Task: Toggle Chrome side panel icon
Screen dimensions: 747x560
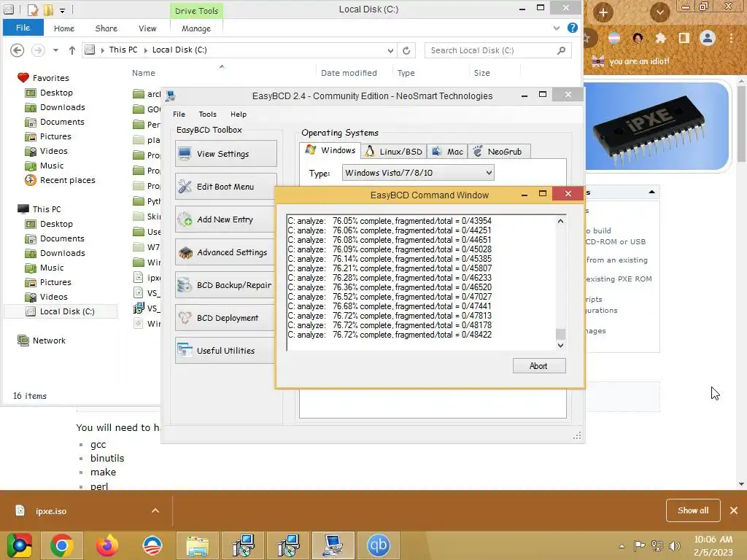Action: coord(684,38)
